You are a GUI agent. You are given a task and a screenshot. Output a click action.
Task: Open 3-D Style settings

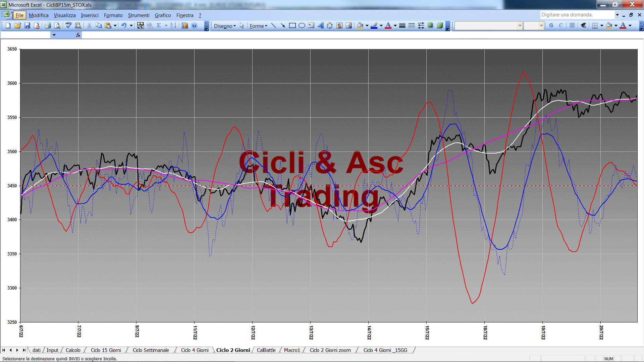pyautogui.click(x=440, y=25)
